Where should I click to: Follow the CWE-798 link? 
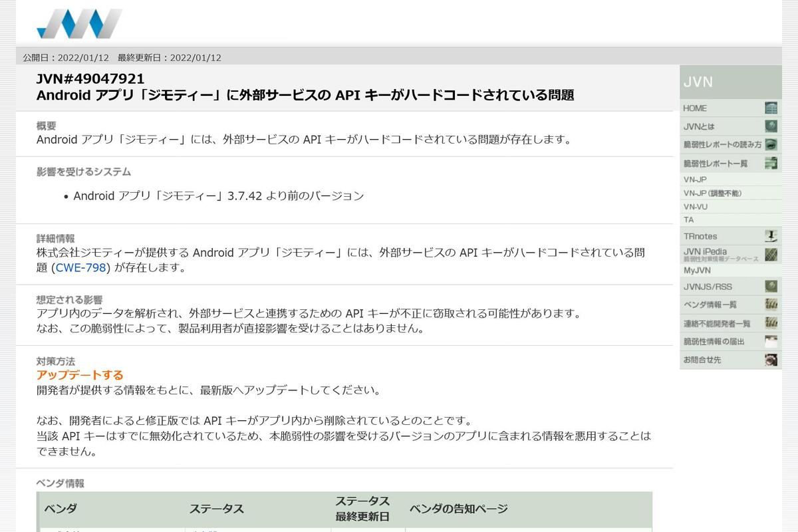point(81,267)
